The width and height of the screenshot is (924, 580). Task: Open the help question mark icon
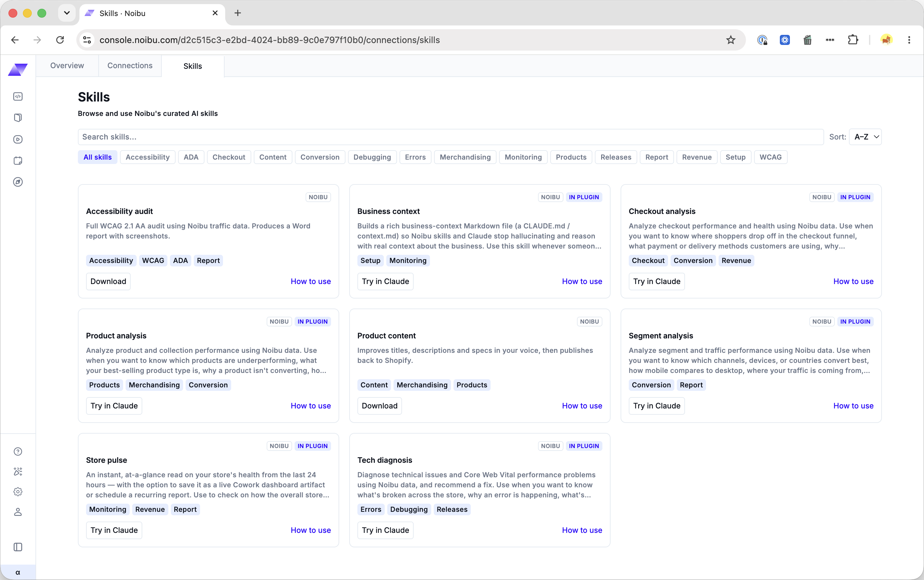(18, 451)
